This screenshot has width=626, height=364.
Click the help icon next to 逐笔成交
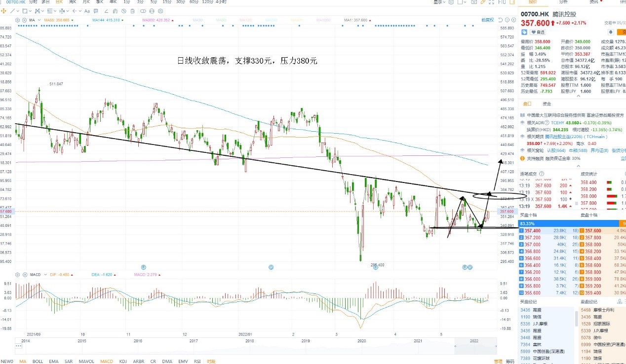(542, 174)
